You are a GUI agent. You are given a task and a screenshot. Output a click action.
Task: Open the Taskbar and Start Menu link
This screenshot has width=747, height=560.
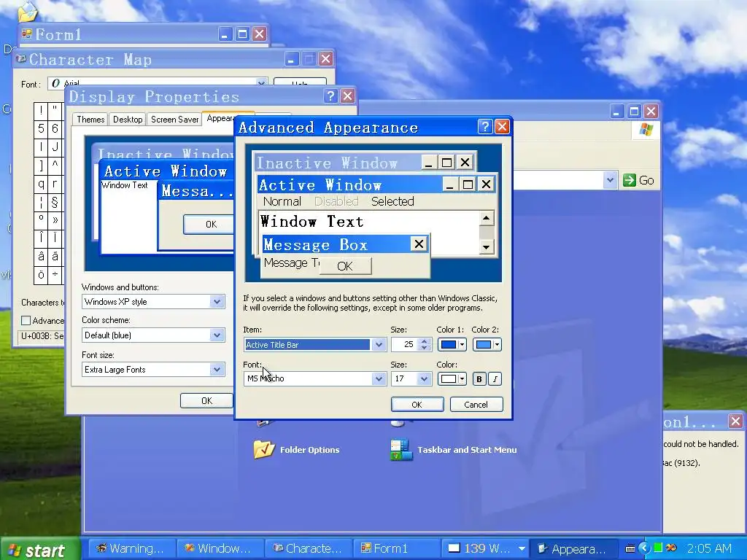coord(467,449)
